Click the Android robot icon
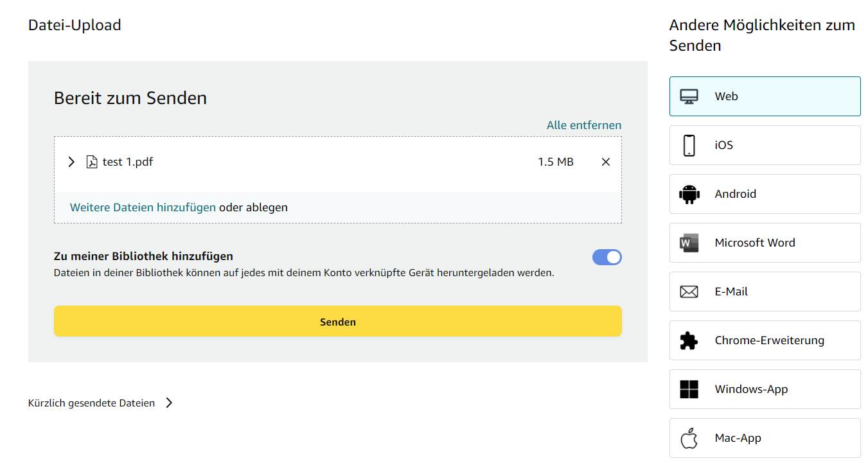Screen dimensions: 868x463 coord(689,194)
